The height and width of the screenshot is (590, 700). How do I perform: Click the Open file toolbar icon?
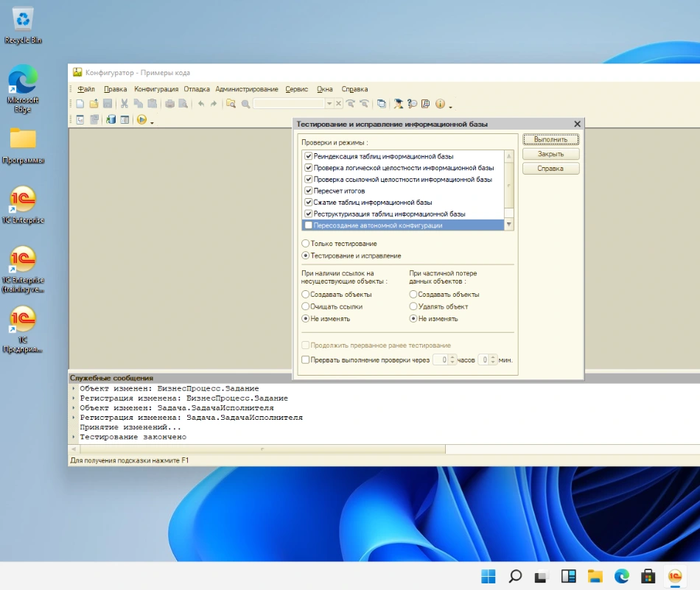[x=94, y=104]
